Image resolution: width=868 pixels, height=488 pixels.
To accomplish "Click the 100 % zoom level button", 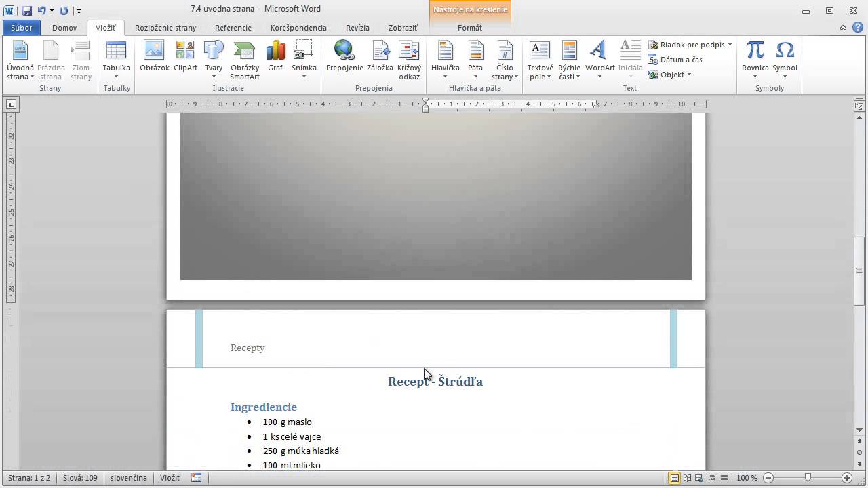I will click(x=747, y=478).
